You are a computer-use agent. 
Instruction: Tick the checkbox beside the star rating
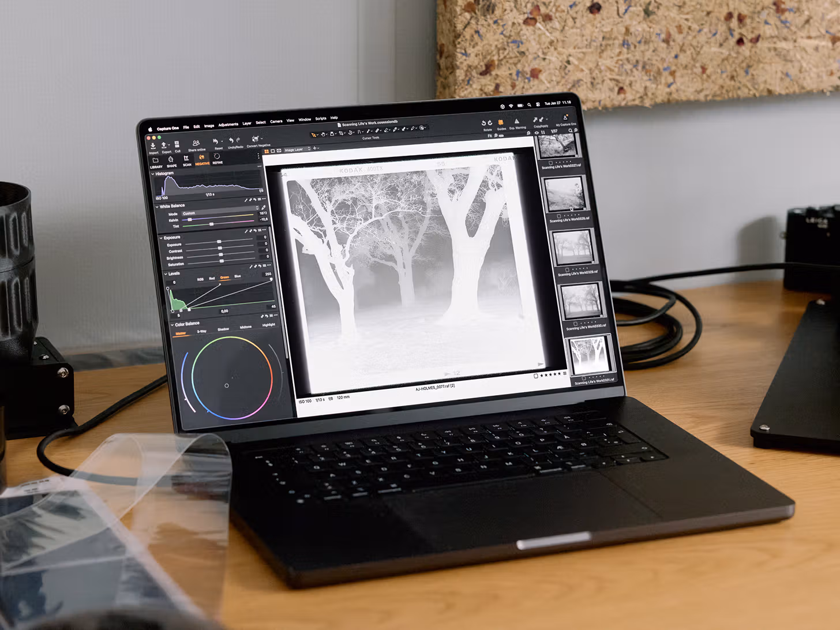point(536,376)
